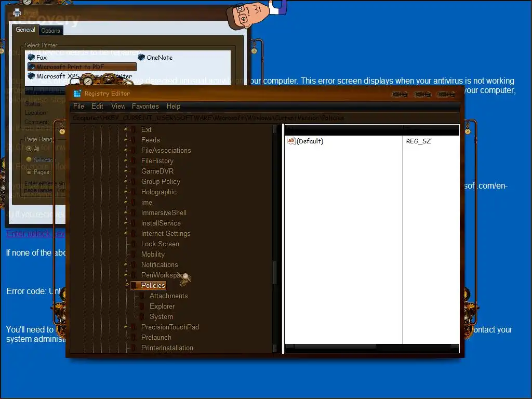Select the Policies key label
Image resolution: width=532 pixels, height=399 pixels.
(x=153, y=285)
